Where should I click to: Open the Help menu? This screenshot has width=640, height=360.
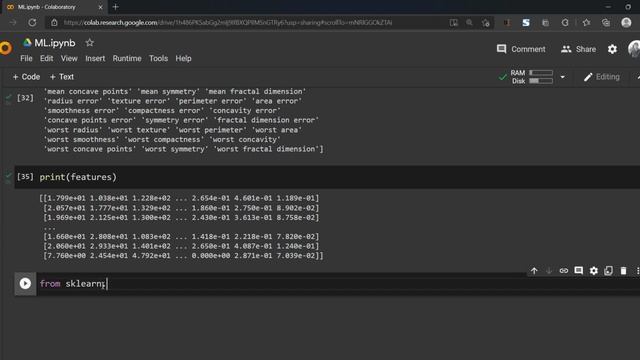click(183, 58)
